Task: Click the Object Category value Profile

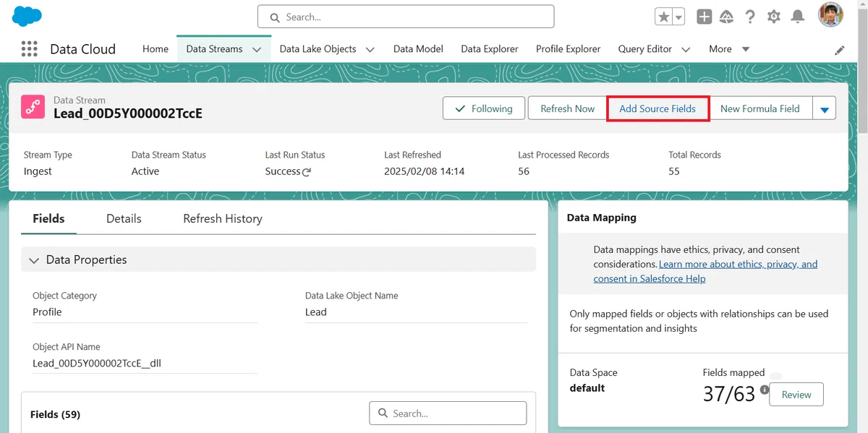Action: tap(47, 312)
